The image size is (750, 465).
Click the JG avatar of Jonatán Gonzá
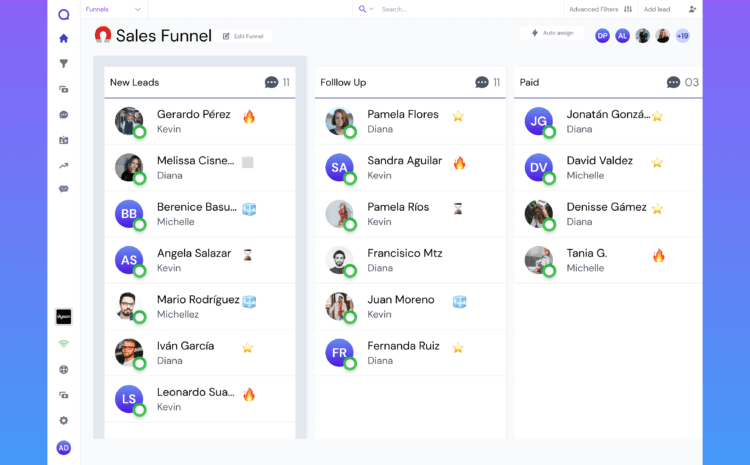(x=539, y=121)
